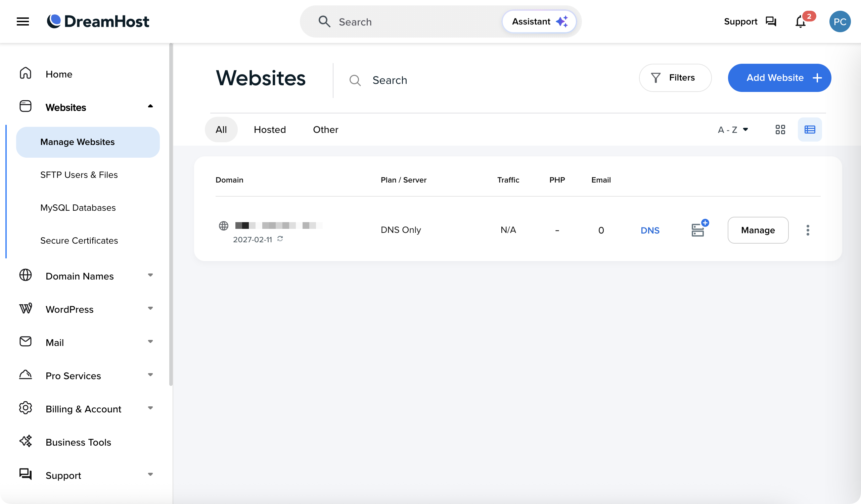The width and height of the screenshot is (861, 504).
Task: Focus the Websites search field
Action: (x=478, y=80)
